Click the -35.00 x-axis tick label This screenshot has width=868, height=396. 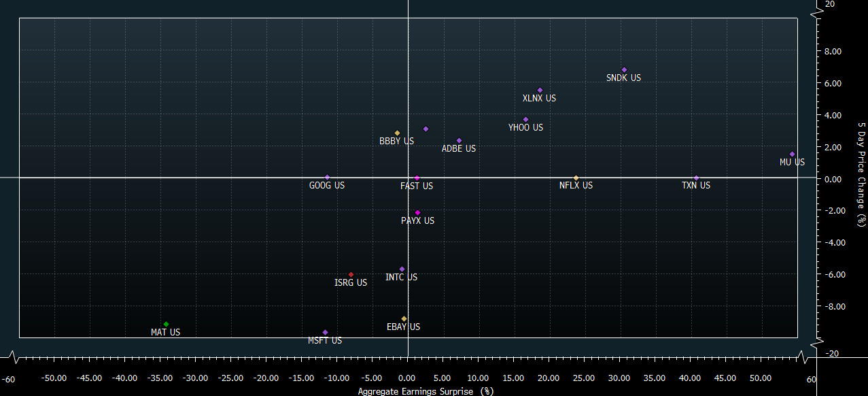tap(160, 378)
